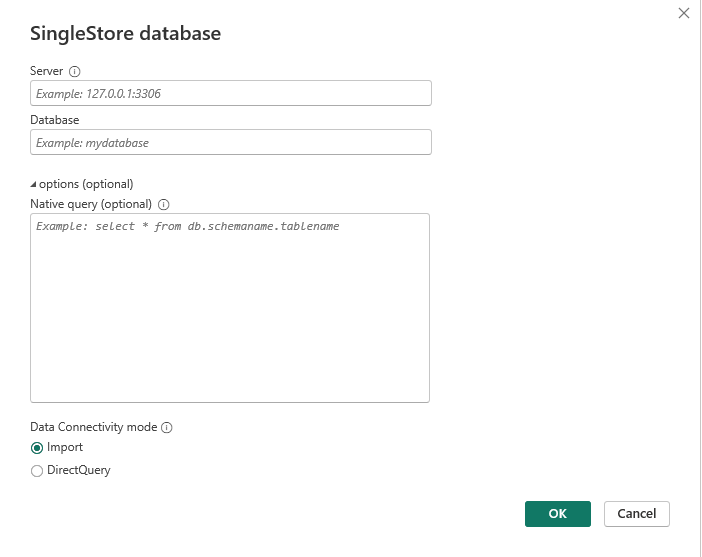Select the DirectQuery radio button
The height and width of the screenshot is (557, 702).
click(37, 471)
